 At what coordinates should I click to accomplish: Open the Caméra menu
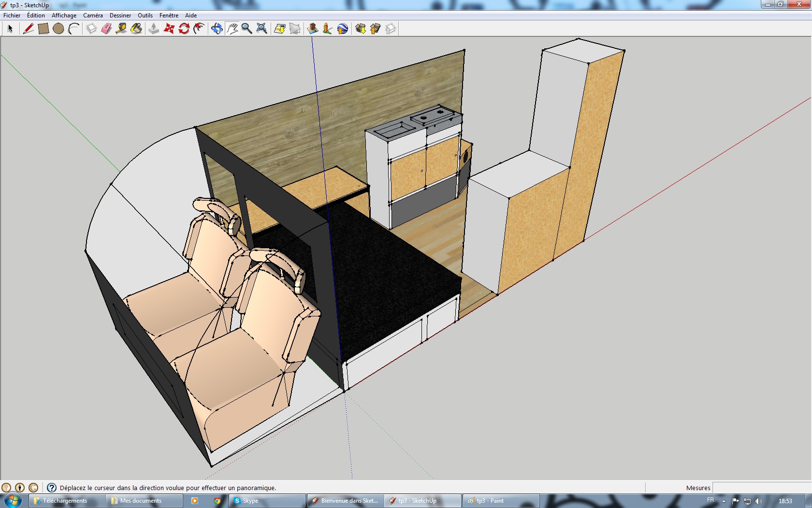(x=93, y=15)
